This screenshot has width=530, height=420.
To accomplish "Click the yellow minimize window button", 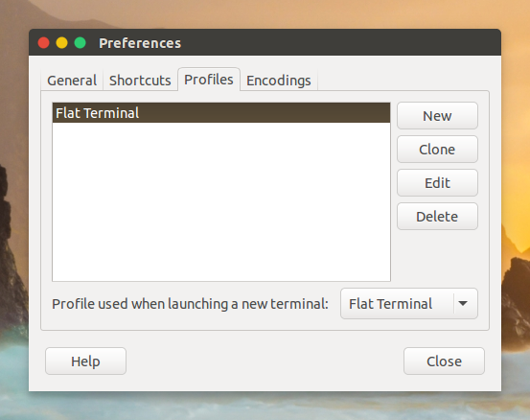I will pyautogui.click(x=62, y=43).
